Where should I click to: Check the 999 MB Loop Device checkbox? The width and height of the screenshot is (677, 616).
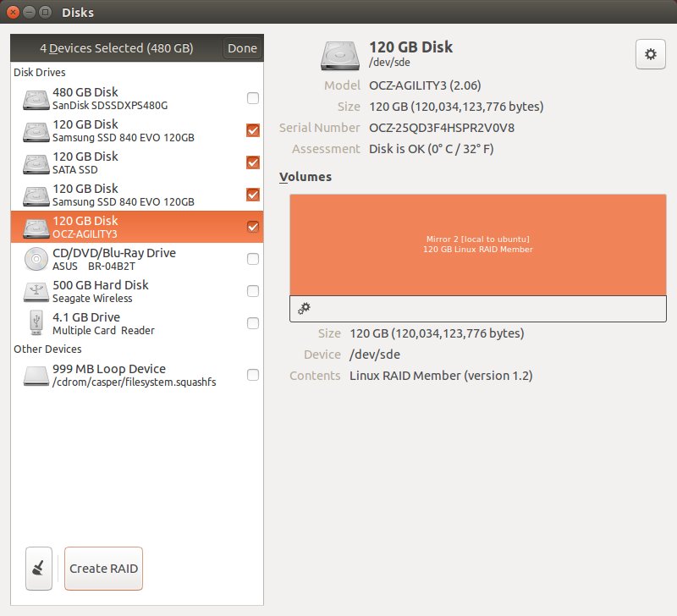point(253,375)
